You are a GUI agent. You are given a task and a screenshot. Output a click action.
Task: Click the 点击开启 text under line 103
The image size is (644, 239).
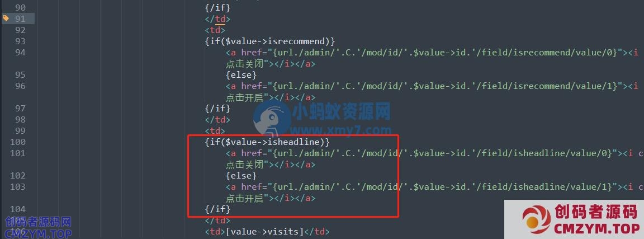(x=244, y=198)
